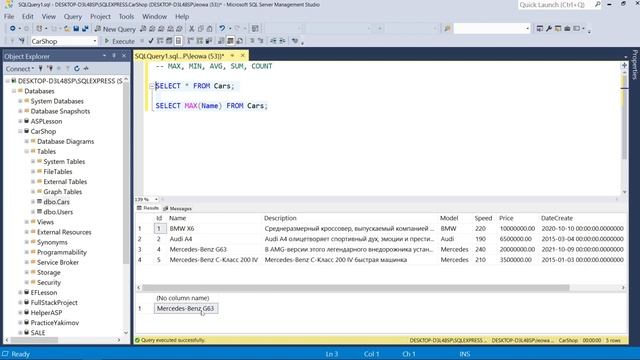Click the Undo arrow icon
Screen dimensions: 640x360
pos(222,29)
